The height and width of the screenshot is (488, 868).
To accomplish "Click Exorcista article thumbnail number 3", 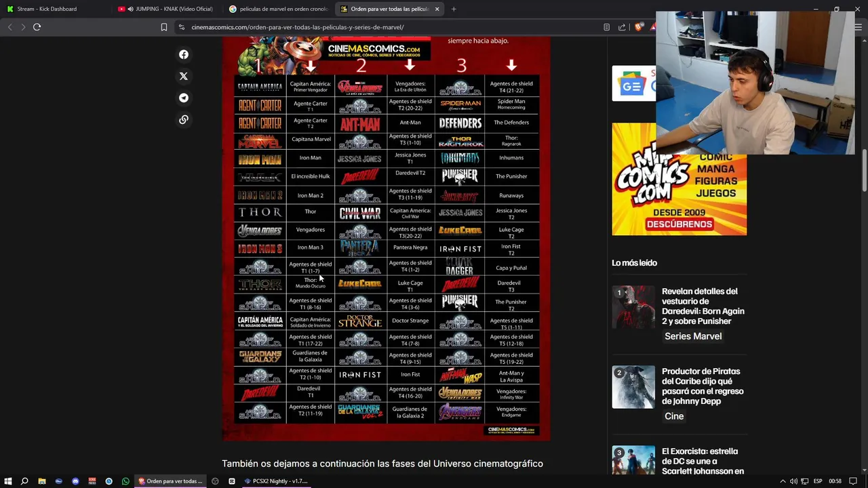I will (x=633, y=460).
